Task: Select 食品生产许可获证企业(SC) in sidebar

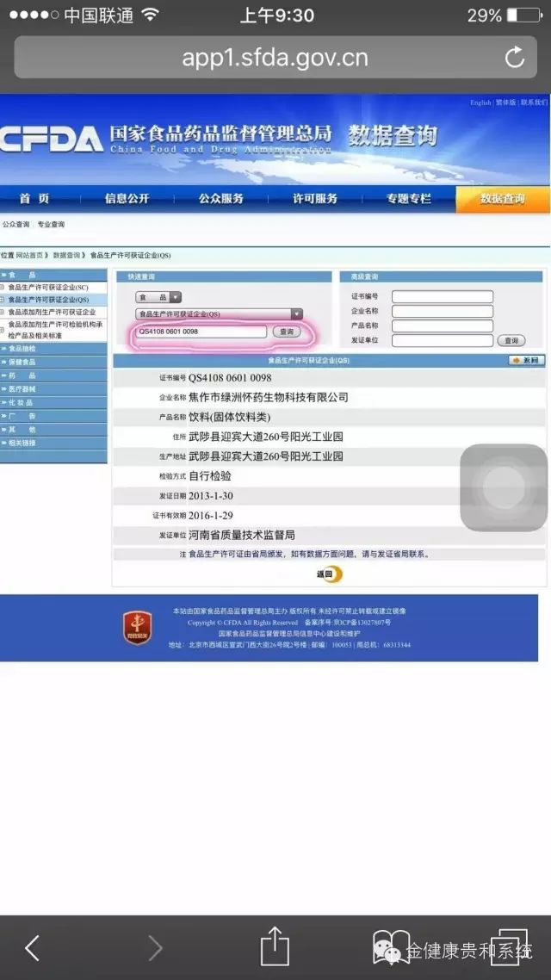Action: (x=48, y=288)
